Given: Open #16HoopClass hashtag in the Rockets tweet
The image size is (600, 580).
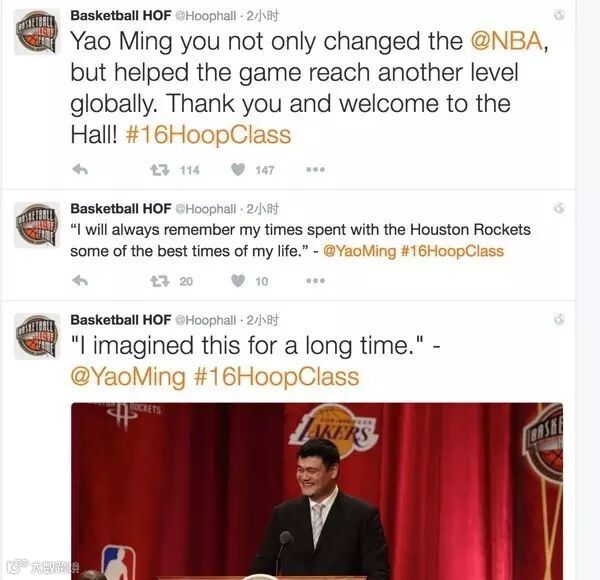Looking at the screenshot, I should (x=452, y=251).
